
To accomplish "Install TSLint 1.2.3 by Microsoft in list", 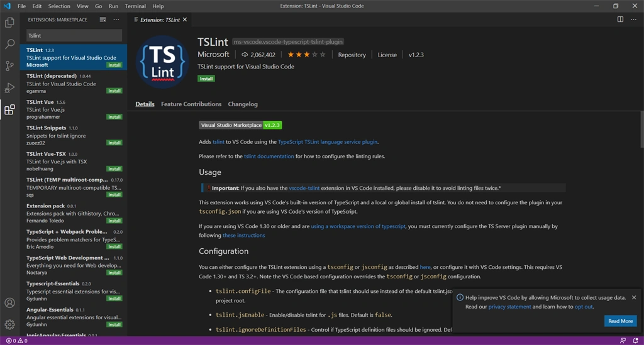I will tap(114, 65).
